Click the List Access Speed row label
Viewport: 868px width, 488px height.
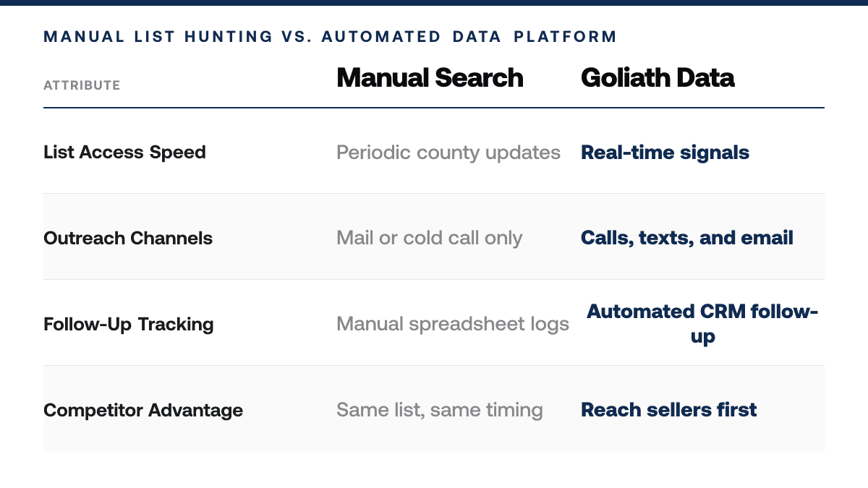(x=124, y=153)
